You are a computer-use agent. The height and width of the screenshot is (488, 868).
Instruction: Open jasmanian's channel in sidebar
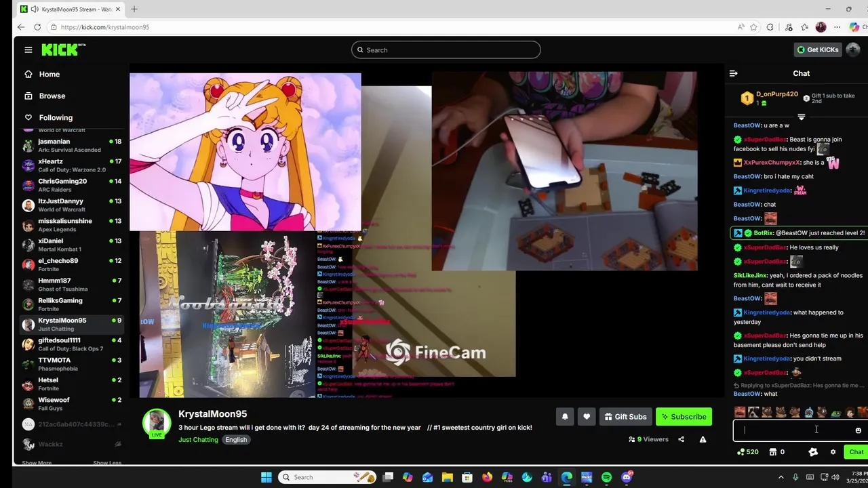tap(71, 146)
